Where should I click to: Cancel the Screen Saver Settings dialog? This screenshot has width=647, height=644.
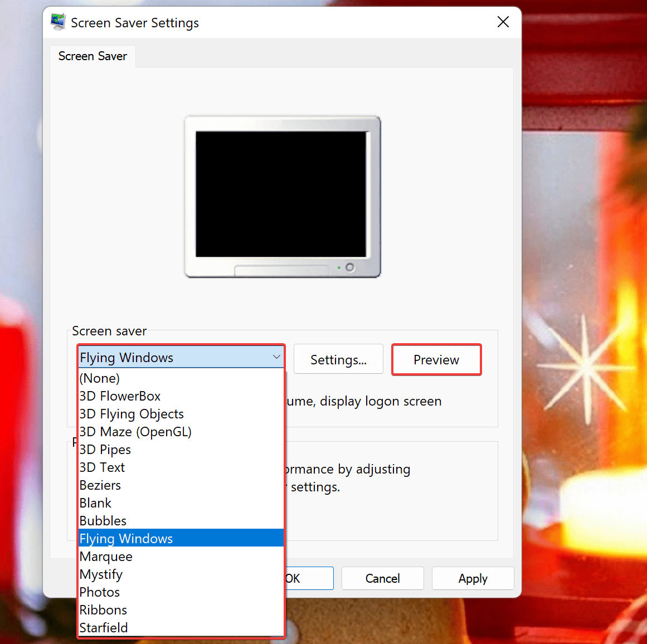coord(382,578)
